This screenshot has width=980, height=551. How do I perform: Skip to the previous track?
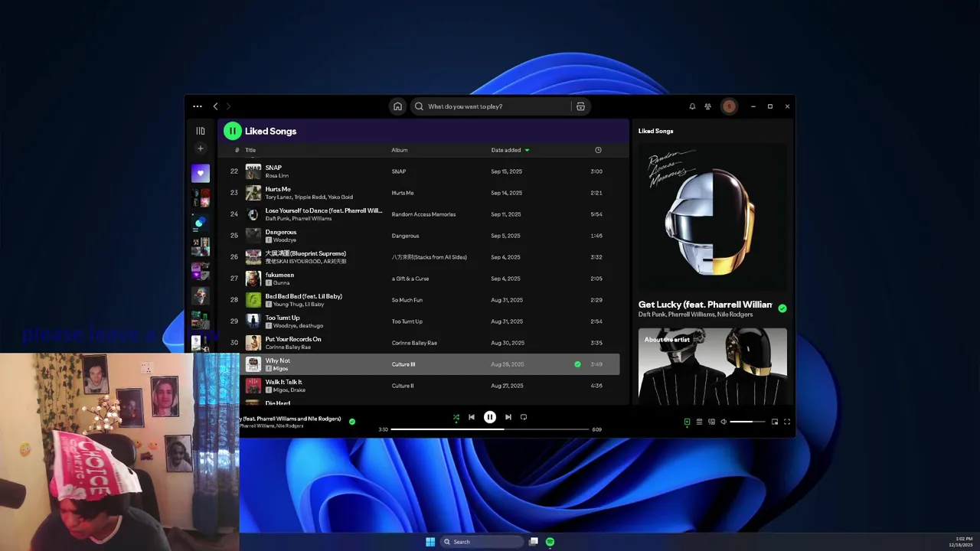(472, 417)
